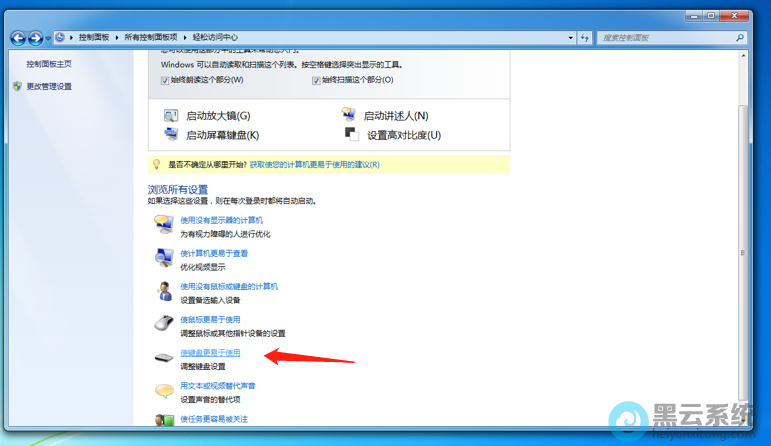Toggle the 始终扫描这个部分 checkbox
The width and height of the screenshot is (771, 446).
[316, 80]
